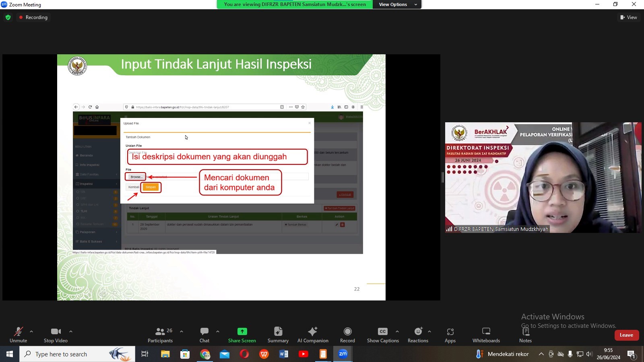Viewport: 644px width, 362px height.
Task: Open the orange document app on taskbar
Action: click(323, 354)
